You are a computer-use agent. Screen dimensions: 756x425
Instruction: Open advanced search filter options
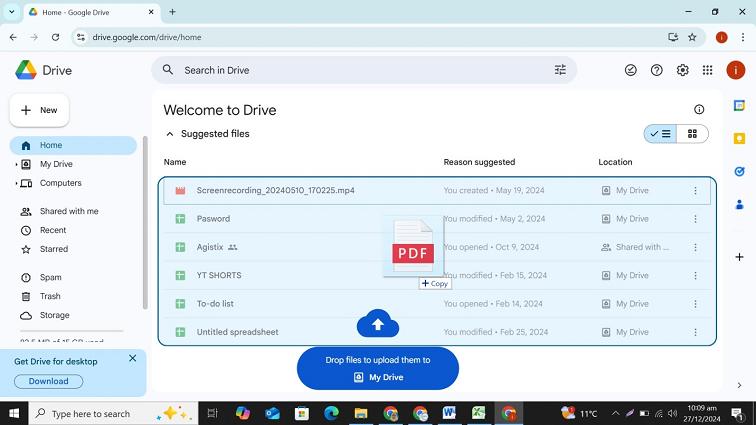pyautogui.click(x=560, y=70)
